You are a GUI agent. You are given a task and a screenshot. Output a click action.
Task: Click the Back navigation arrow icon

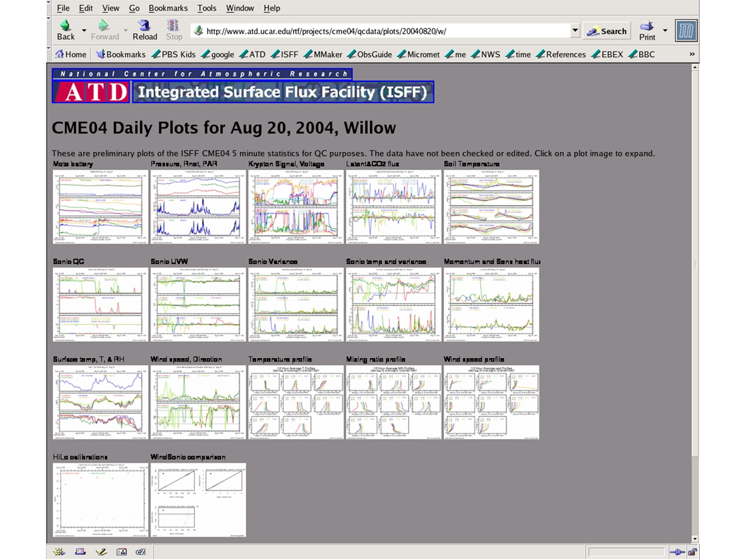pos(65,25)
